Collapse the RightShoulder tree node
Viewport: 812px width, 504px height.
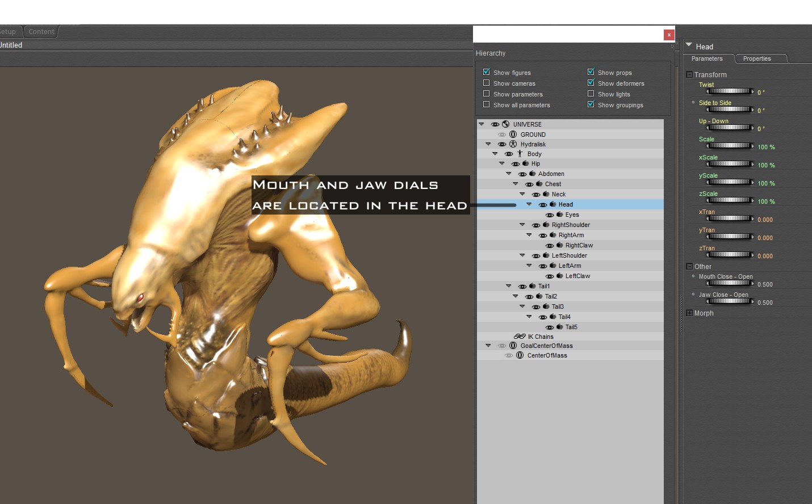[x=522, y=224]
